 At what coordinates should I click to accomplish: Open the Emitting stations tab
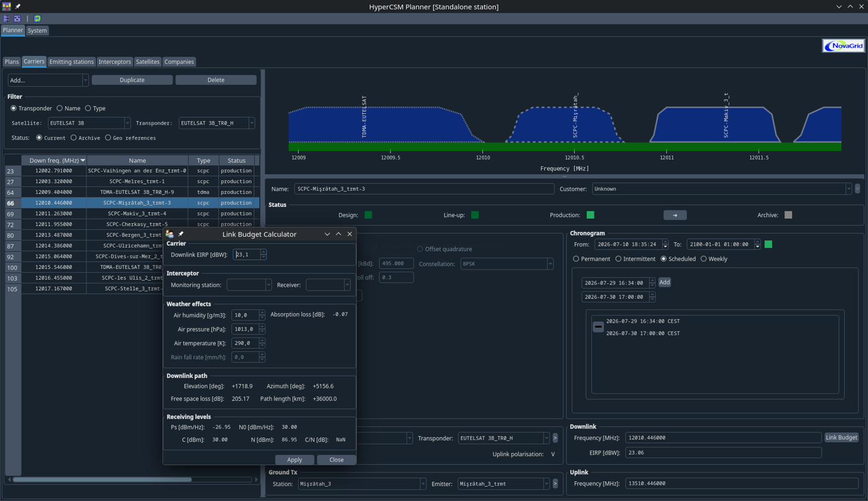[x=72, y=61]
